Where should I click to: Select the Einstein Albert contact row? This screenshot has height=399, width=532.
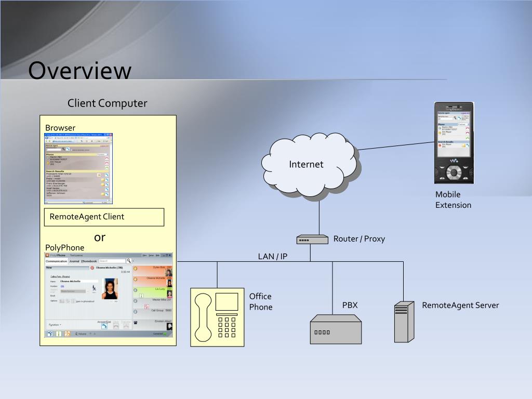pyautogui.click(x=153, y=325)
